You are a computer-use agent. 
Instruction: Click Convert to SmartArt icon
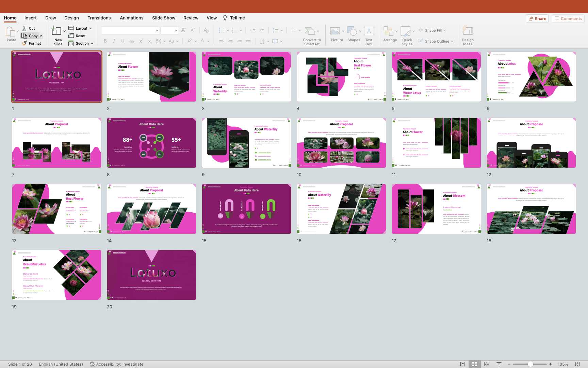310,31
